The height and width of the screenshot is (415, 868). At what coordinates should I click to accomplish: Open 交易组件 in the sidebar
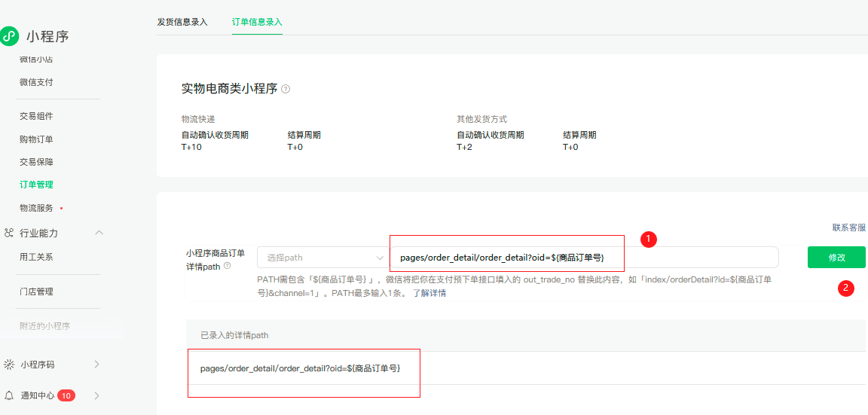point(36,116)
